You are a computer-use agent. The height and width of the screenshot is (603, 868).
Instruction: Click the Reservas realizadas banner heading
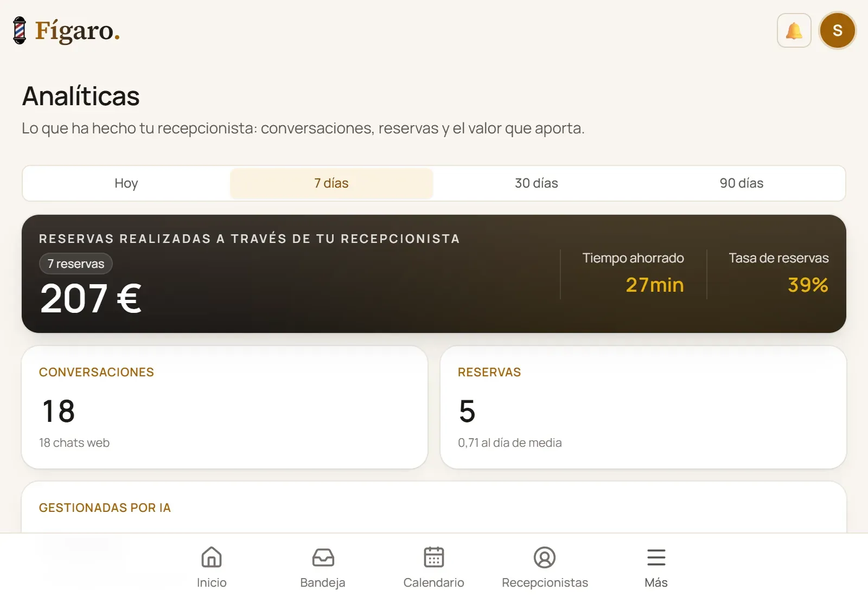(250, 239)
